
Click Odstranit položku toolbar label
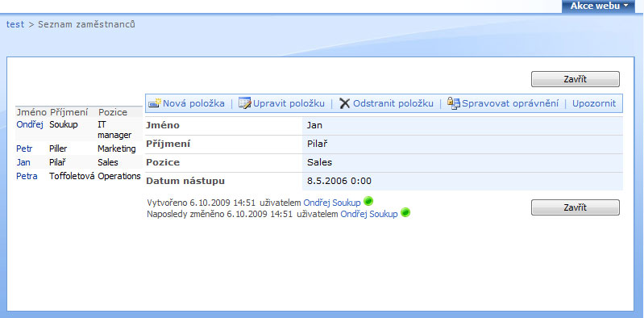tap(393, 103)
